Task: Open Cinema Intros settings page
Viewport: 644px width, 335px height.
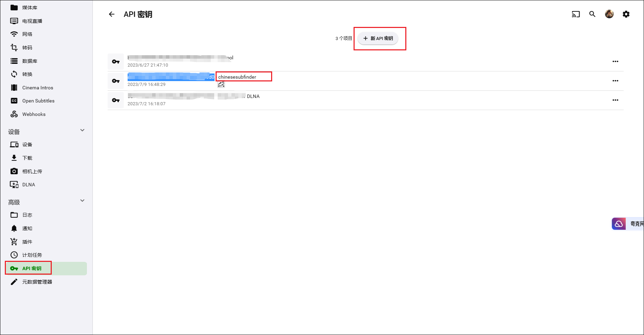Action: pyautogui.click(x=38, y=88)
